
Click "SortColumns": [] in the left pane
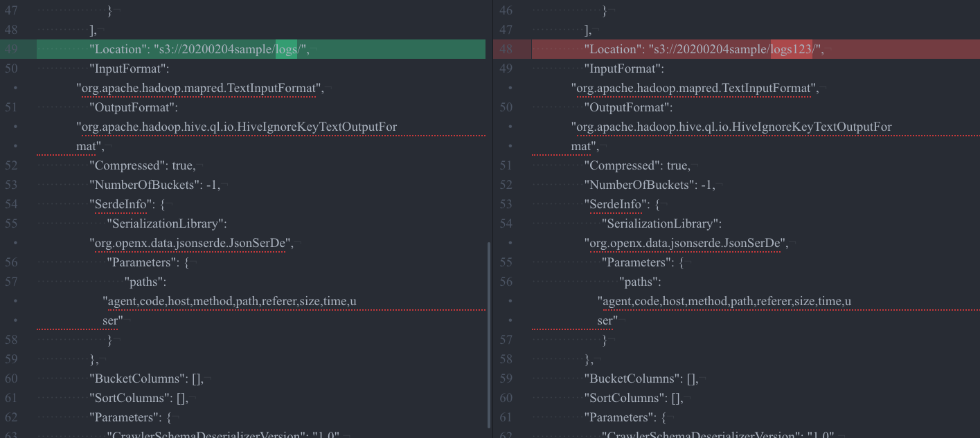(x=139, y=398)
